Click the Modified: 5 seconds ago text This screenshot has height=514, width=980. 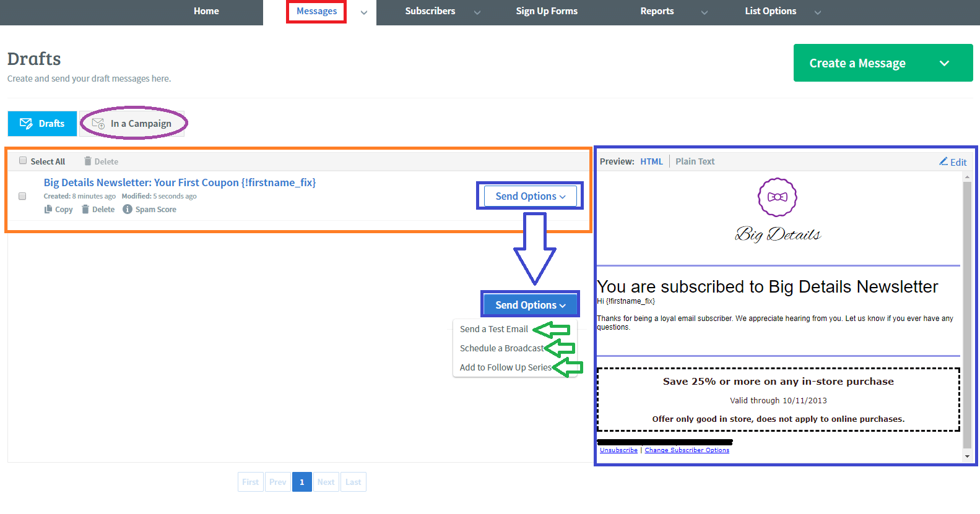[159, 196]
